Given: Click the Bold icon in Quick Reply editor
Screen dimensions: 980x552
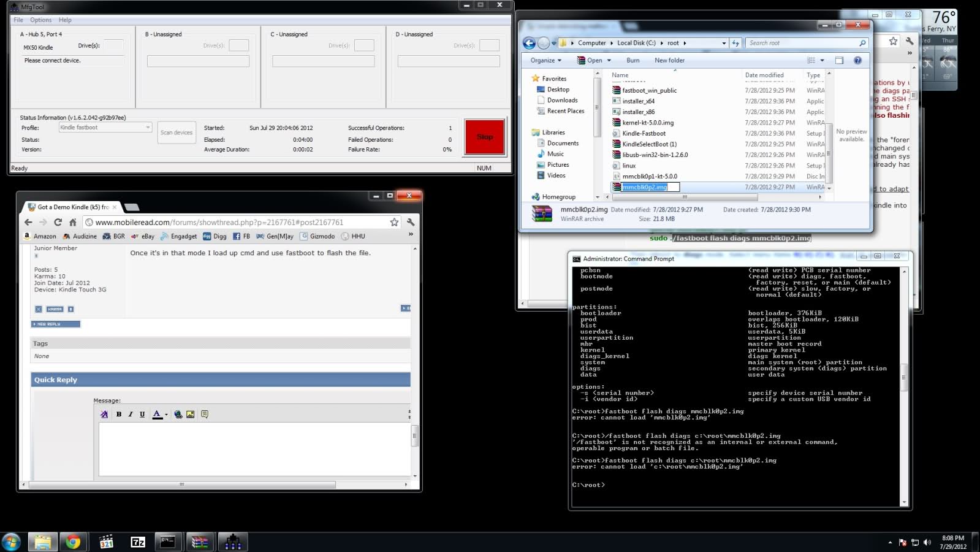Looking at the screenshot, I should pos(119,414).
